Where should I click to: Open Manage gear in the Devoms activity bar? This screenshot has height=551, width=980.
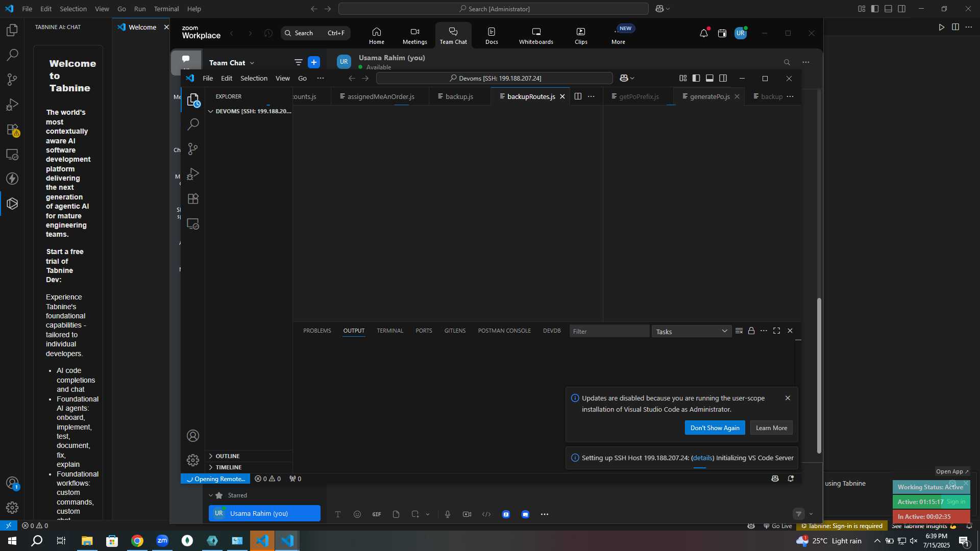193,460
